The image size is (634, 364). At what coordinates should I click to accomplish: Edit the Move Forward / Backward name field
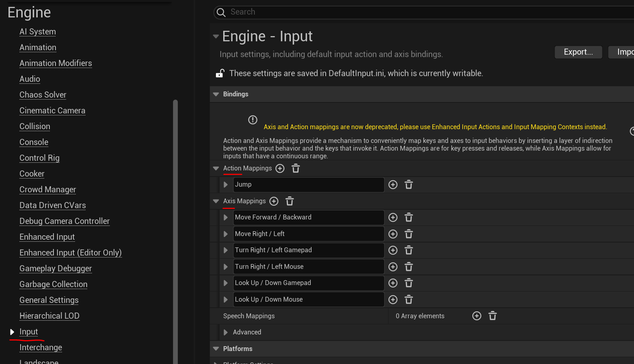[x=308, y=217]
